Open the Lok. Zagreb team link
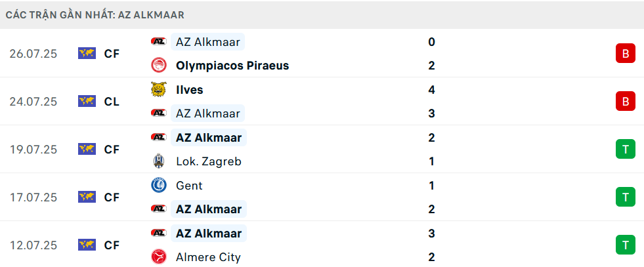Viewport: 644px width, 267px height. [x=209, y=161]
